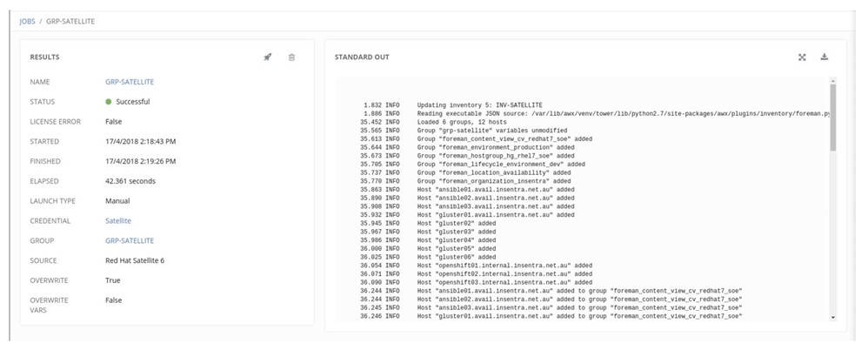This screenshot has width=868, height=357.
Task: Click log line Host gluster02 added
Action: 457,224
